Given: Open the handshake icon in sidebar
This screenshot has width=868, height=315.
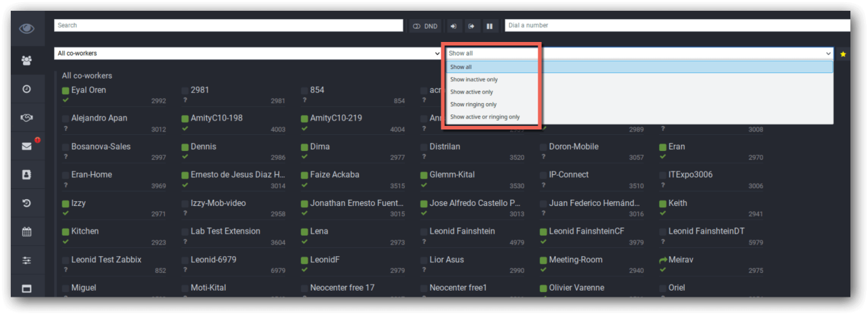Looking at the screenshot, I should (x=26, y=118).
